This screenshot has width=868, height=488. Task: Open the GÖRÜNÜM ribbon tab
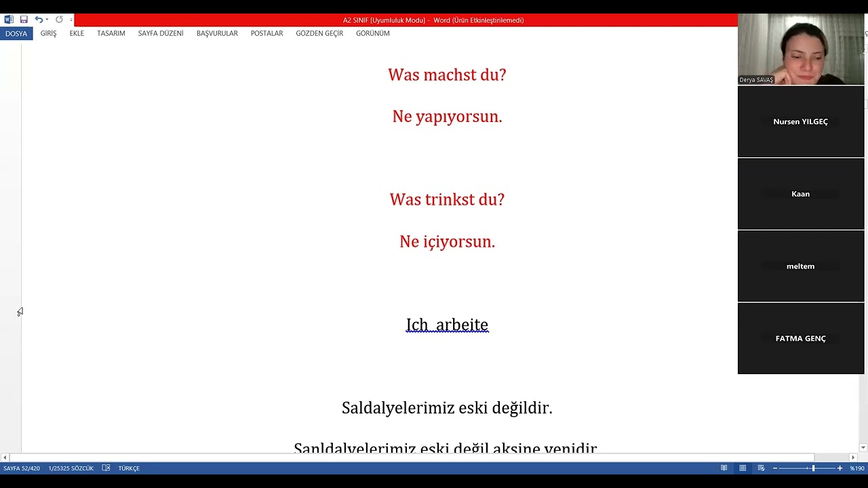click(373, 33)
